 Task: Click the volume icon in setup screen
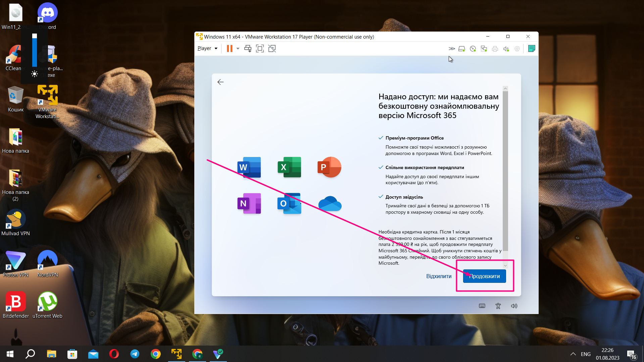click(514, 306)
